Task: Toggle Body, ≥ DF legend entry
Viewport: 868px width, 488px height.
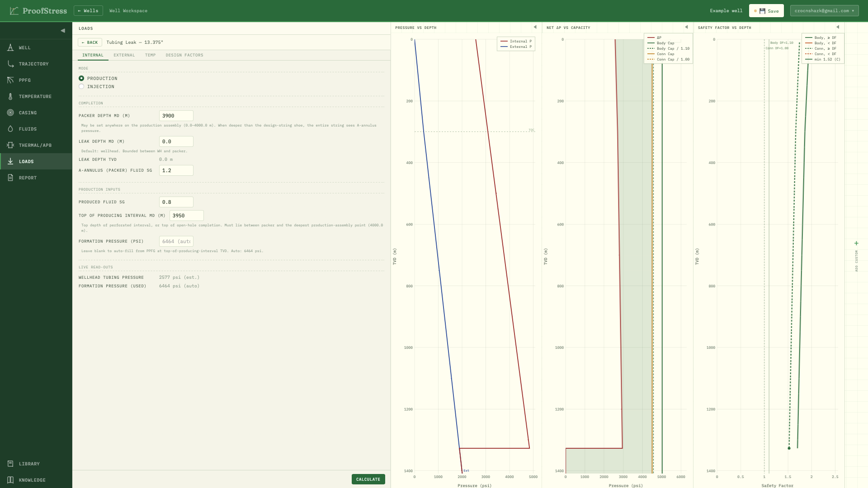Action: tap(821, 38)
